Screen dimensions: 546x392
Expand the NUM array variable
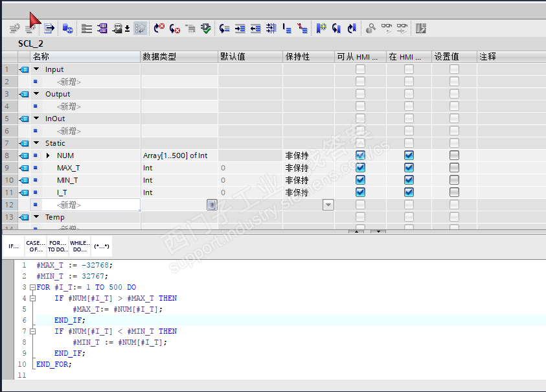tap(48, 156)
